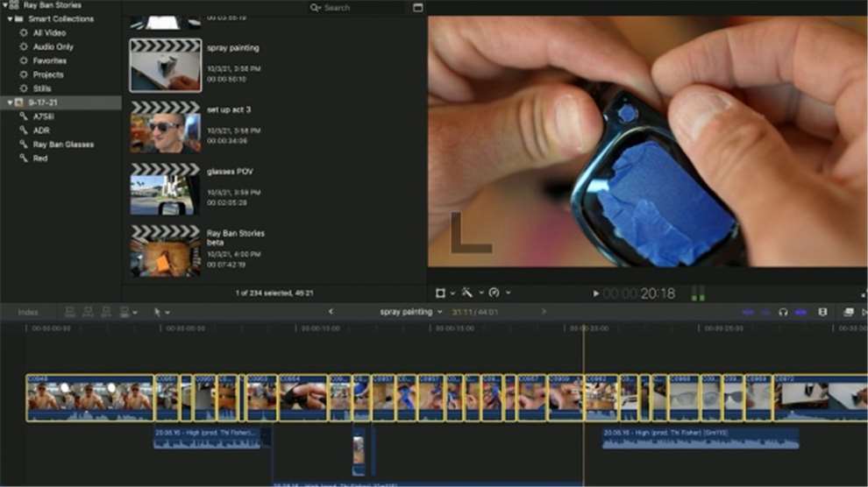Viewport: 868px width, 487px height.
Task: Show the Effects browser
Action: coord(848,313)
